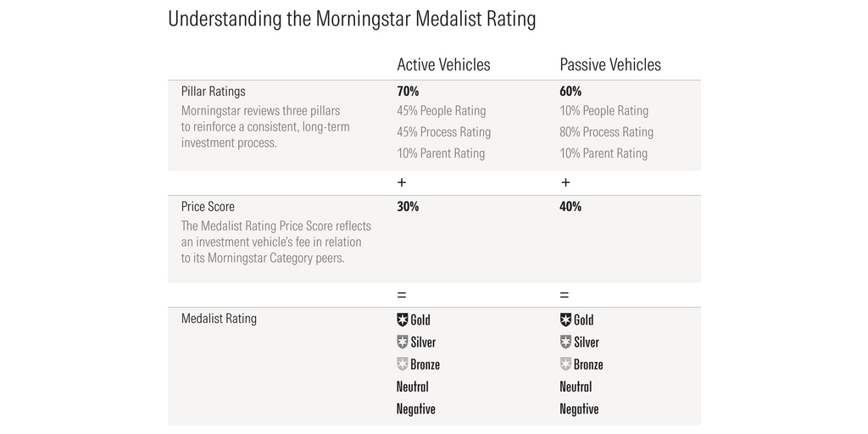
Task: Click the Gold medal icon under Active Vehicles
Action: 403,320
